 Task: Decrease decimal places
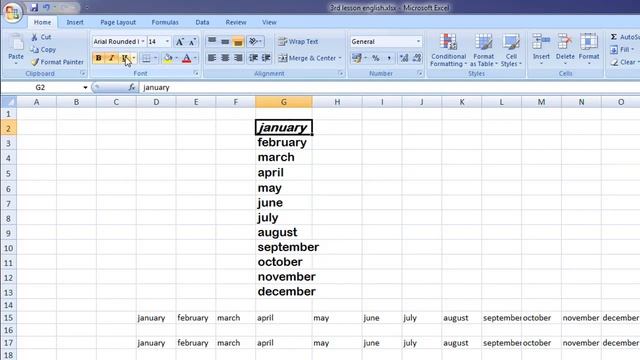click(417, 58)
